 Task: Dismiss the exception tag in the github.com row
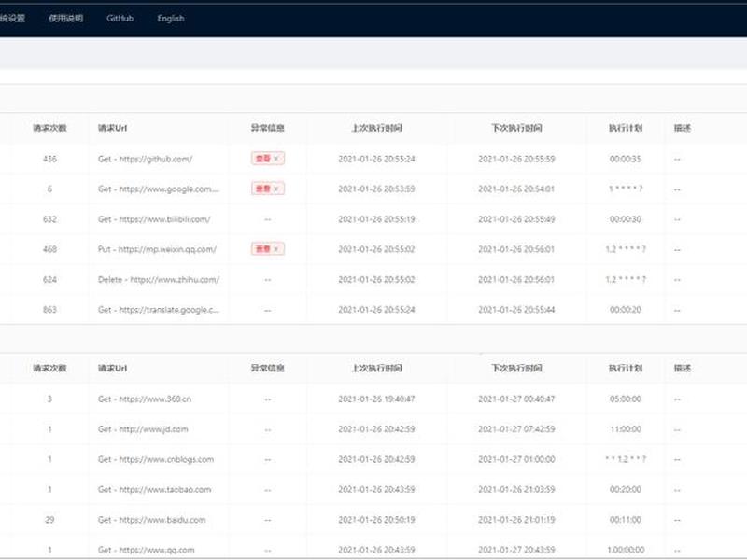click(x=276, y=159)
